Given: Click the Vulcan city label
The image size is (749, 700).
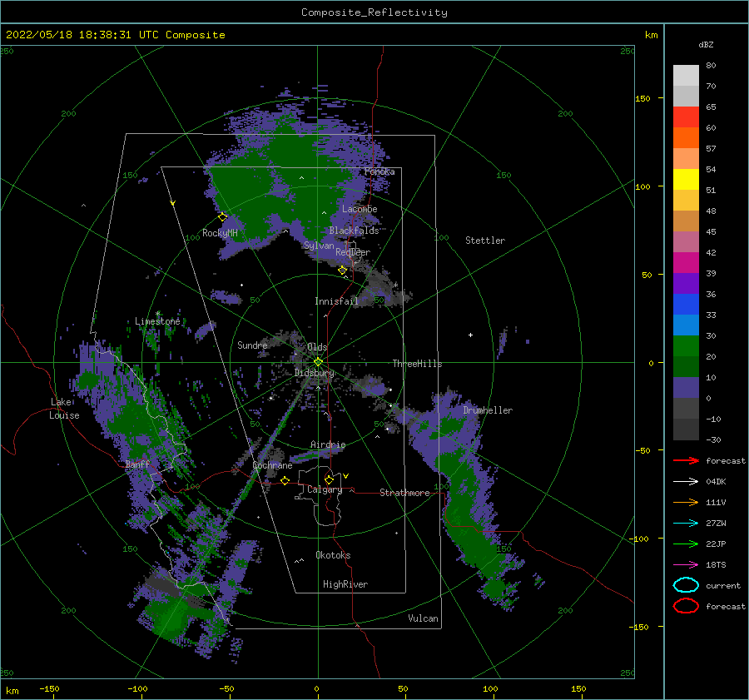Looking at the screenshot, I should tap(423, 618).
